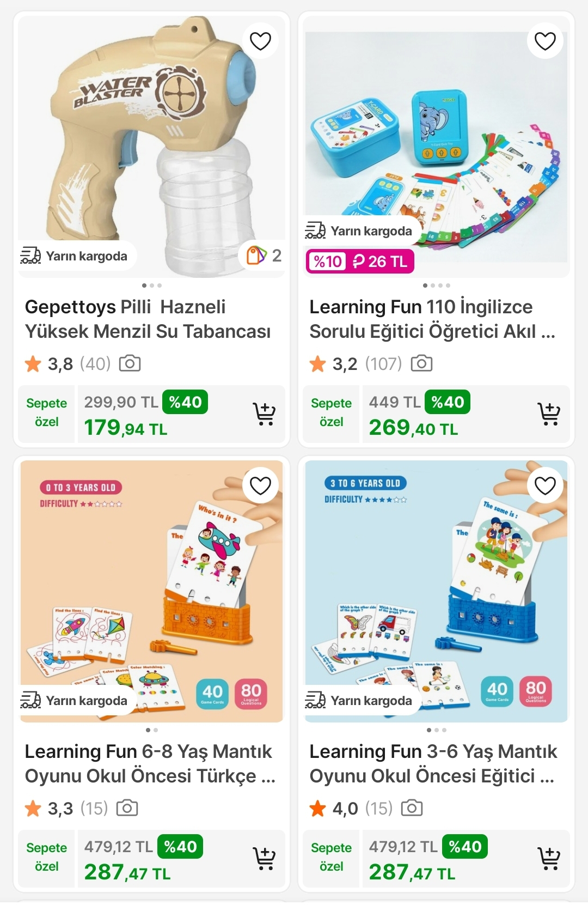Tap Sepete özel label on 287,47 TL 6-8 Yaş game

[46, 857]
